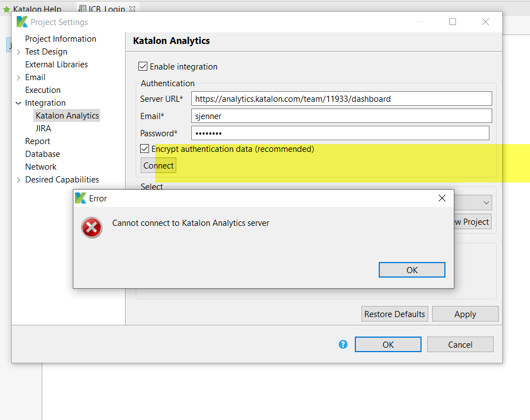Open Execution settings
The width and height of the screenshot is (530, 420).
(43, 90)
